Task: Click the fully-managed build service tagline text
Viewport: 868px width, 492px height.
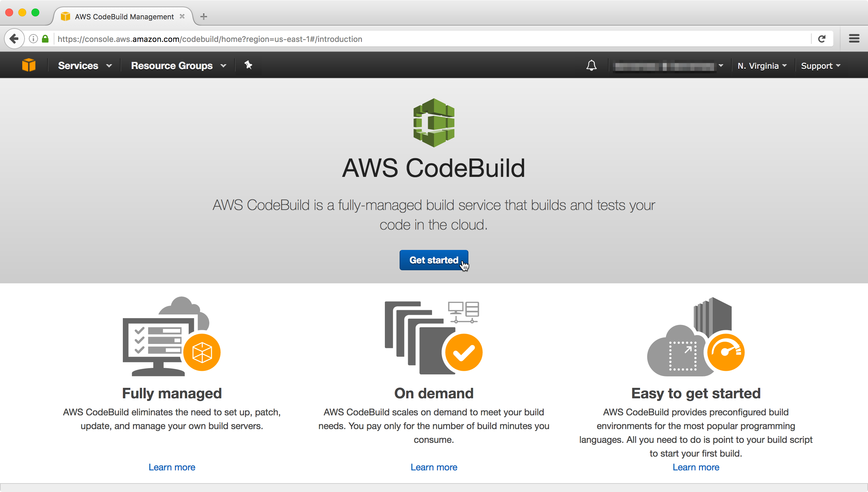Action: click(434, 215)
